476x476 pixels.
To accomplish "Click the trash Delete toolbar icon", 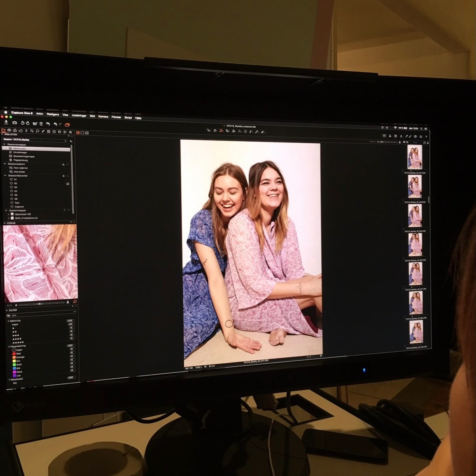I will click(41, 124).
